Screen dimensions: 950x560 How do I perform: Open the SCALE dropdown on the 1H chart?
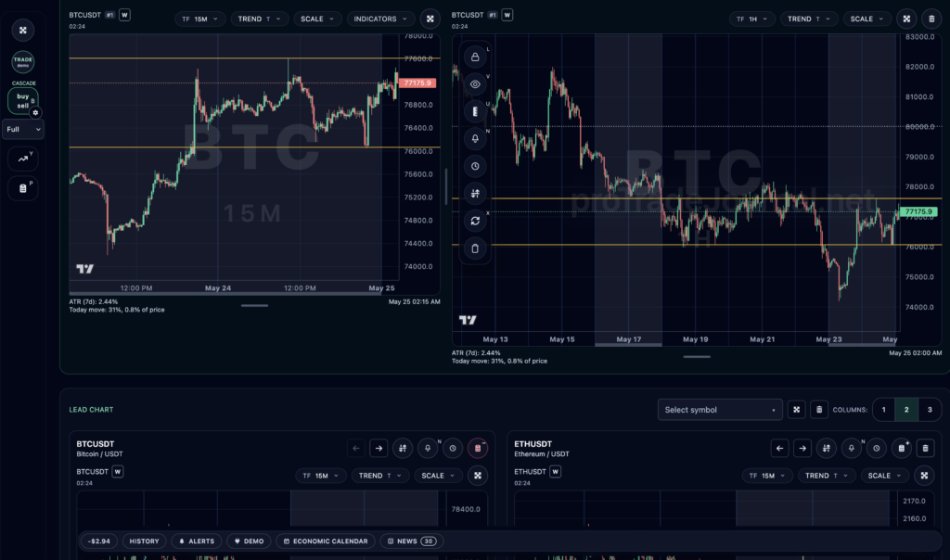(867, 19)
